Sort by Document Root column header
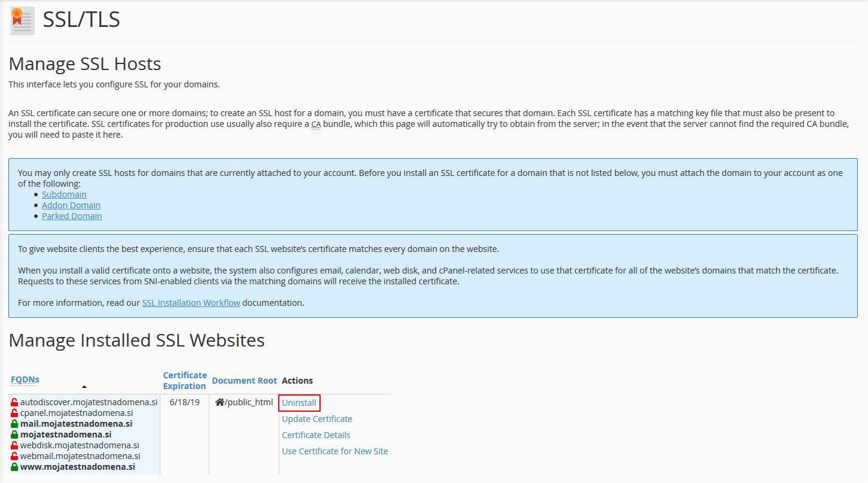 pyautogui.click(x=244, y=381)
